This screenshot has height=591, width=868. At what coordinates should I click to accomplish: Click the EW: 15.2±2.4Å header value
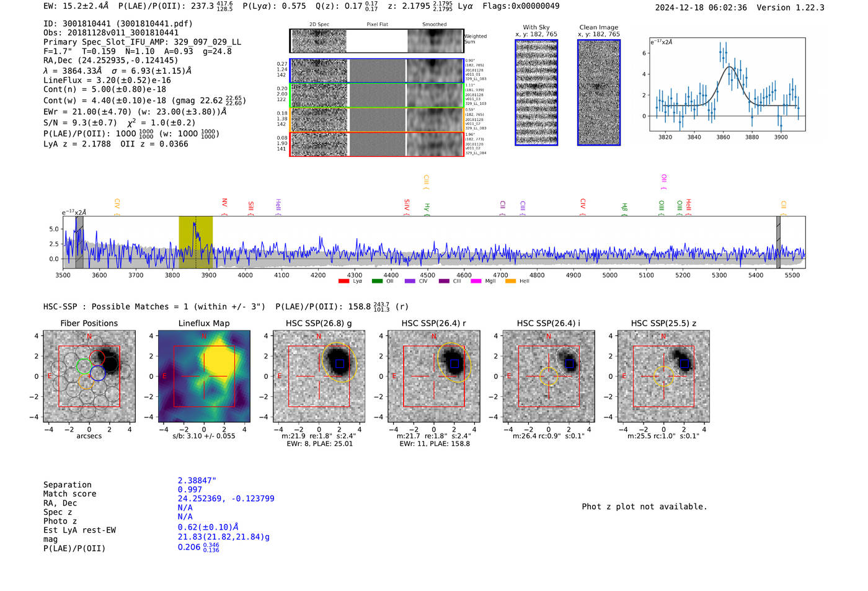coord(76,6)
